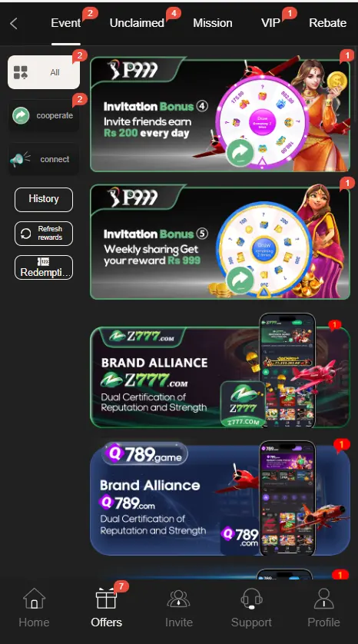Switch to the Mission tab
This screenshot has width=358, height=644.
(x=213, y=23)
